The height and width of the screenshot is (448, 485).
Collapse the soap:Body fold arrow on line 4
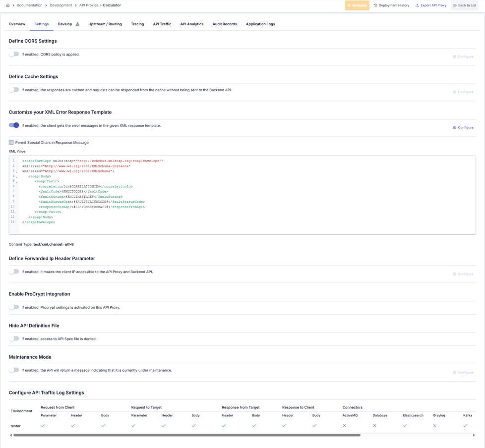[16, 177]
